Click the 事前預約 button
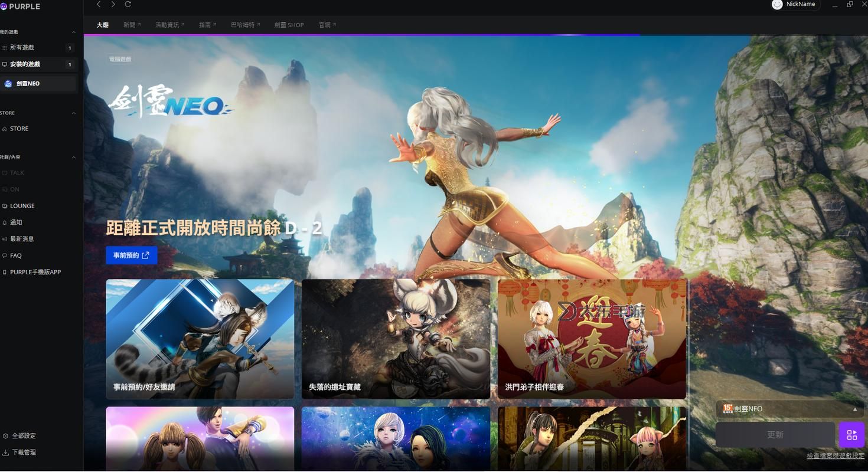Screen dimensions: 868x472 [131, 255]
